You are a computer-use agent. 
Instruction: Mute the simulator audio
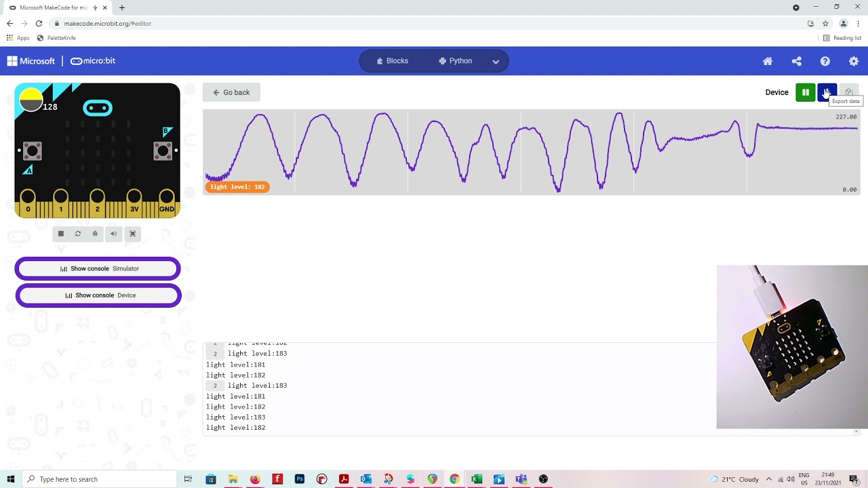pyautogui.click(x=113, y=234)
